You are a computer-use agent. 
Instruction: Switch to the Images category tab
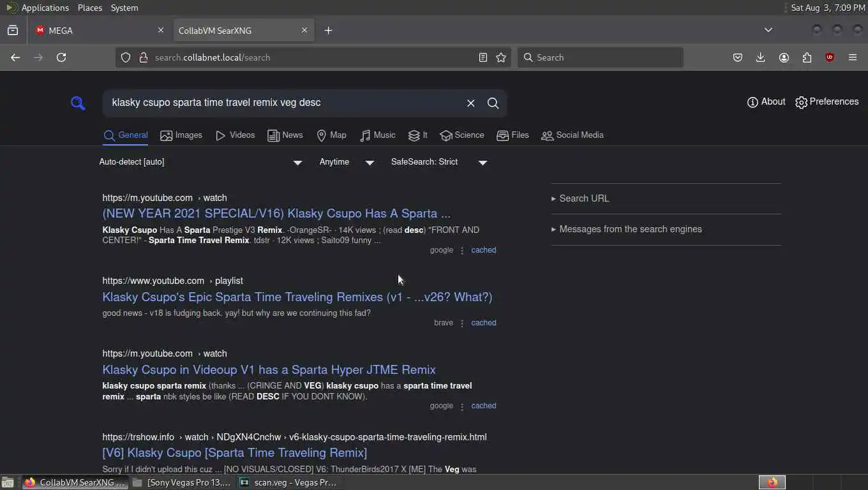181,135
